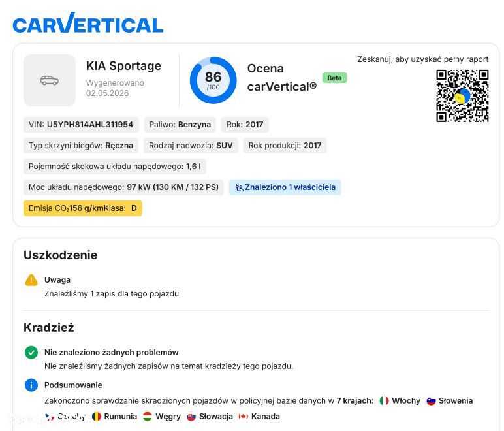This screenshot has height=431, width=504.
Task: Click the Kradzież heading
Action: pyautogui.click(x=49, y=328)
